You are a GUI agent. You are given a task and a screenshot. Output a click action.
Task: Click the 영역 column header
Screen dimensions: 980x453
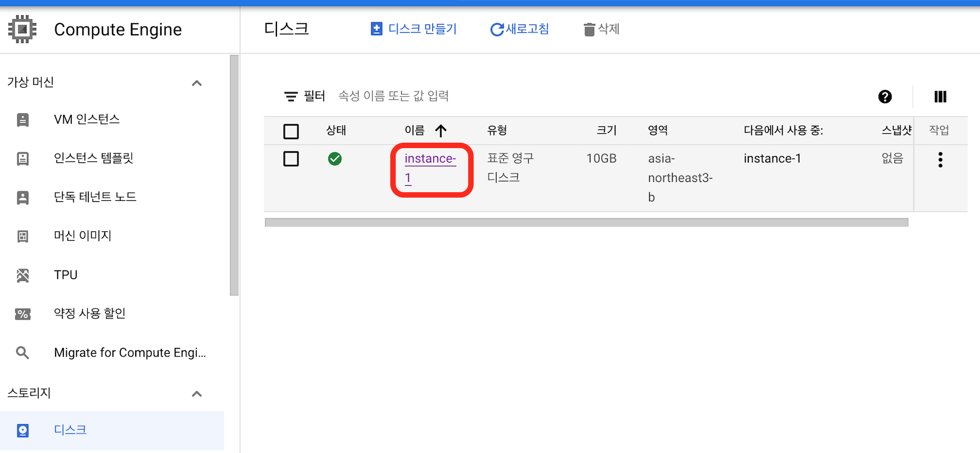tap(658, 131)
